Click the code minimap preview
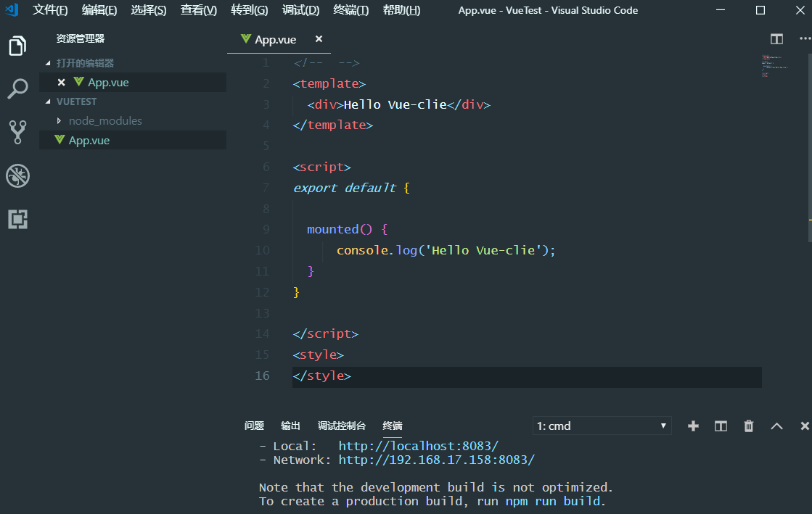This screenshot has width=812, height=514. point(775,66)
